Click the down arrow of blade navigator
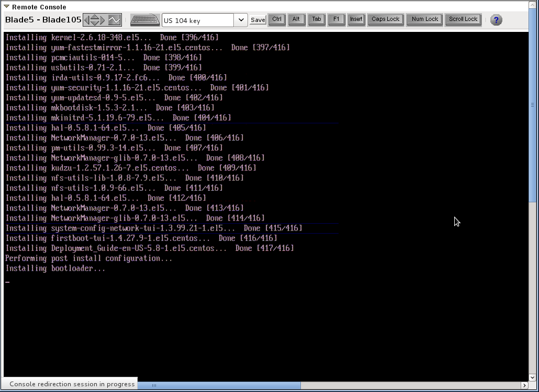 coord(95,23)
